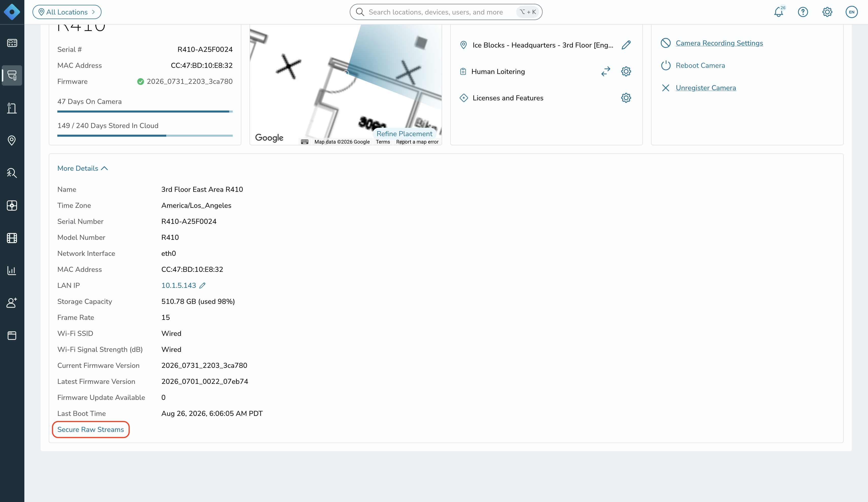
Task: Select the America/Los_Angeles time zone value
Action: click(196, 206)
